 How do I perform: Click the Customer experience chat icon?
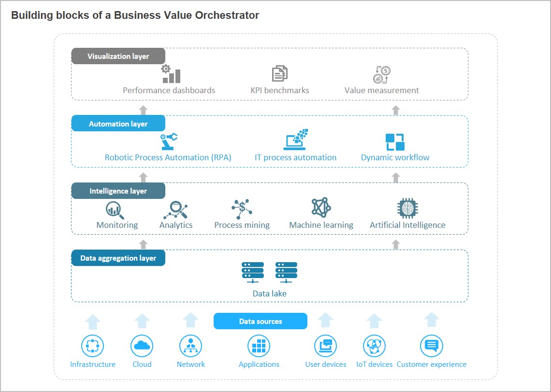(x=432, y=346)
